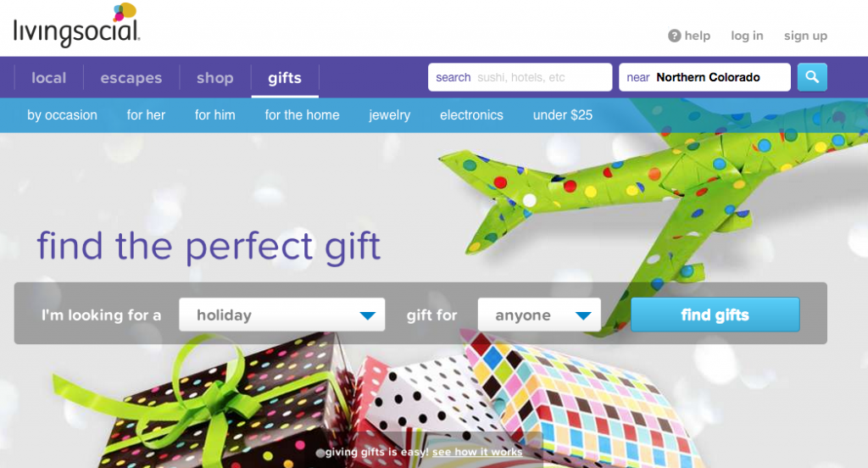Click the LivingSocial logo
The height and width of the screenshot is (468, 868).
click(x=77, y=25)
